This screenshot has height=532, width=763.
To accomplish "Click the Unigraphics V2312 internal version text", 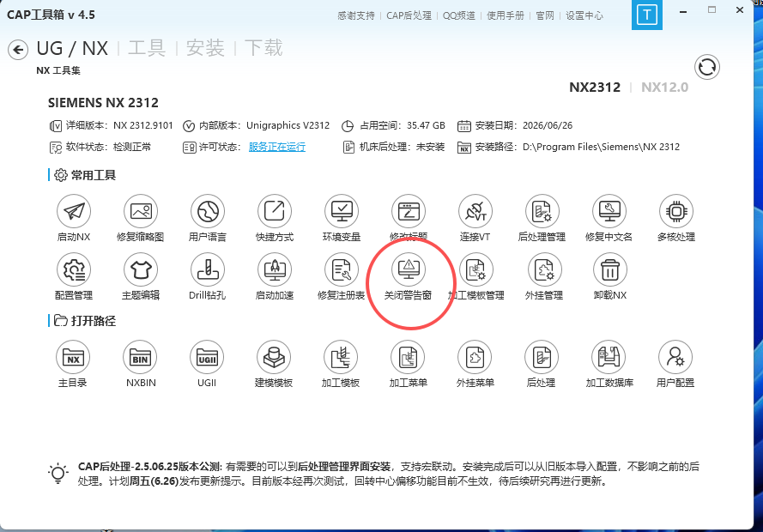I will point(288,125).
